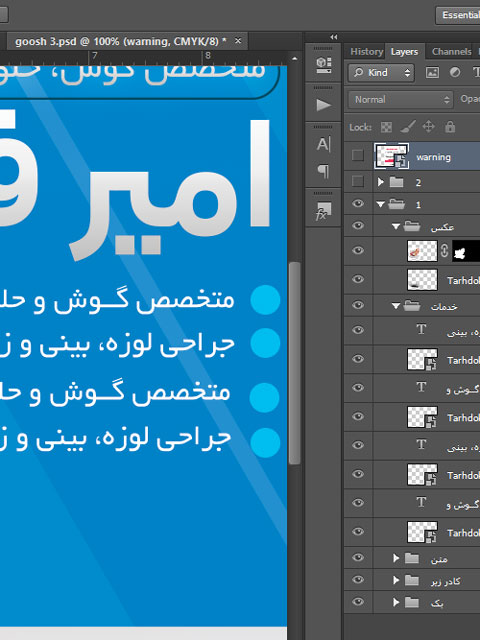Select the عکس group name
Image resolution: width=480 pixels, height=640 pixels.
coord(442,227)
